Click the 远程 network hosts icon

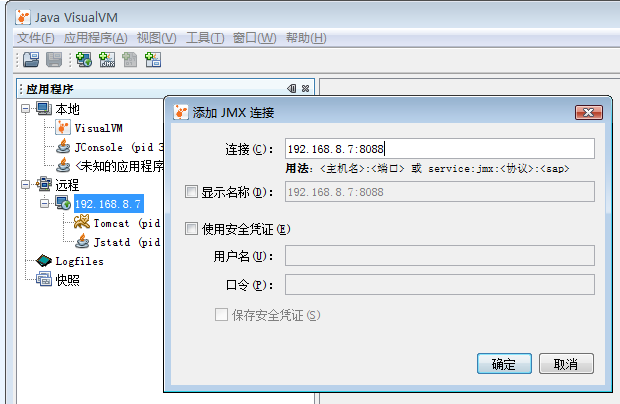pyautogui.click(x=43, y=184)
